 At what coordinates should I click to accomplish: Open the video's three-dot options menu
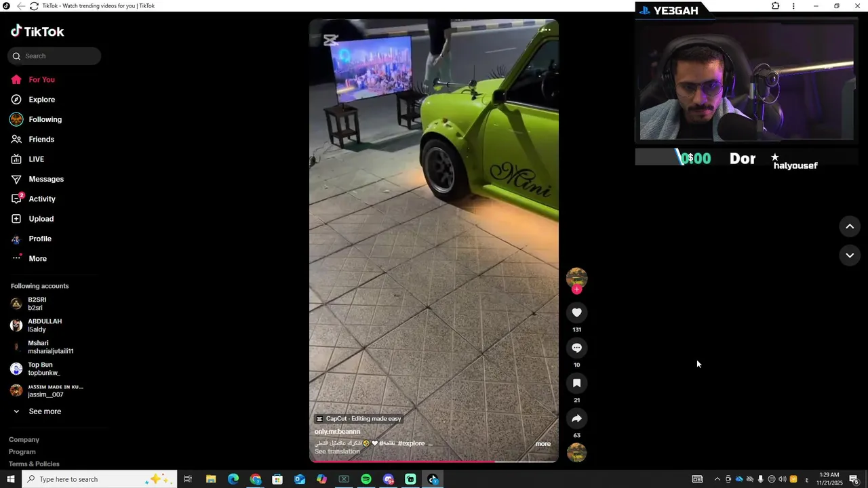545,30
